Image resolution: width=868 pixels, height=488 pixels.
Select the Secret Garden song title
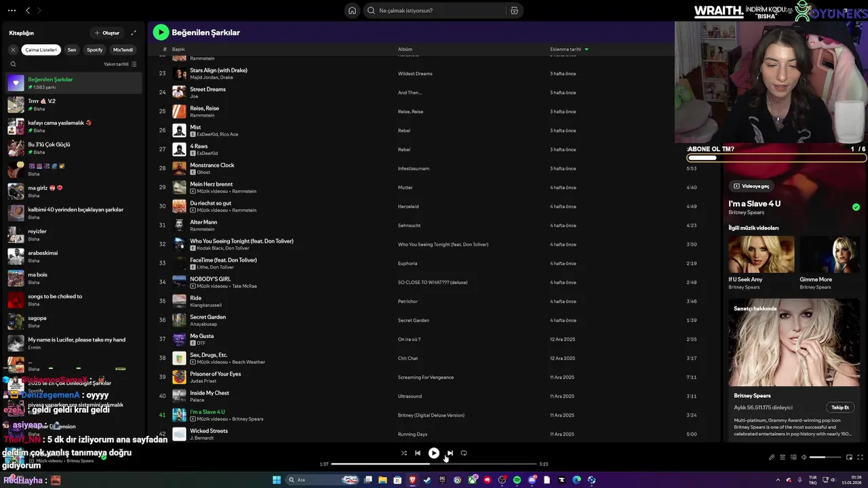click(x=208, y=317)
